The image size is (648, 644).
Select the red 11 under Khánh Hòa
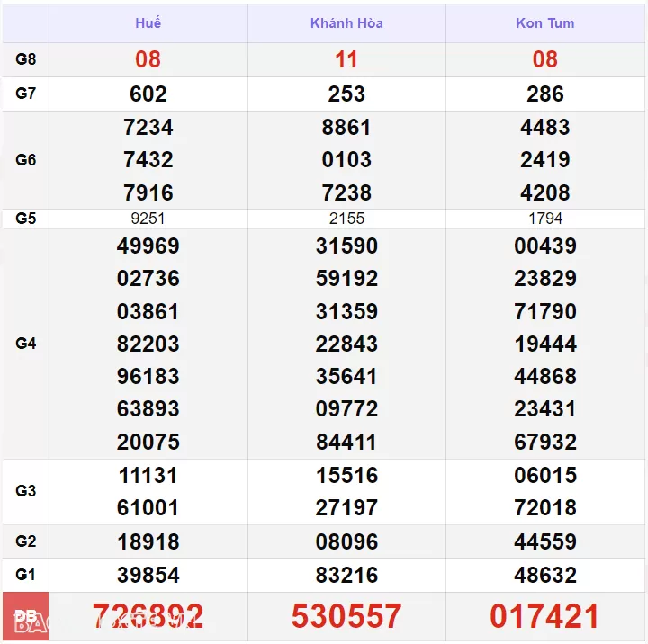pos(346,59)
